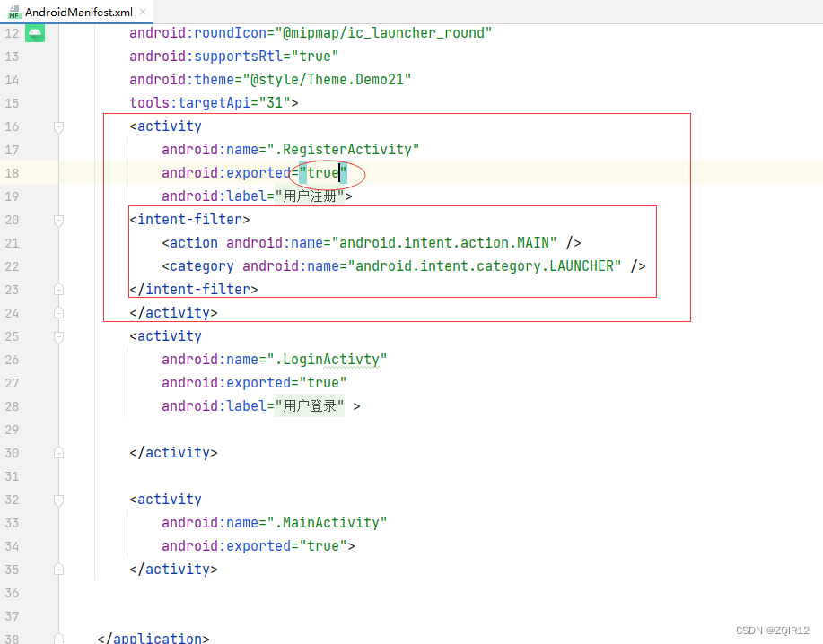Click fold end marker at line 35

click(59, 570)
